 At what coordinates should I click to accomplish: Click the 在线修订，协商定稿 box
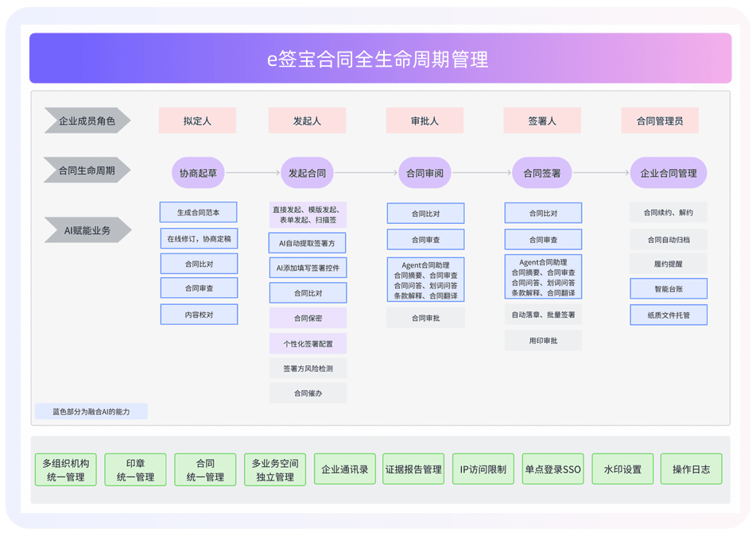(x=199, y=238)
